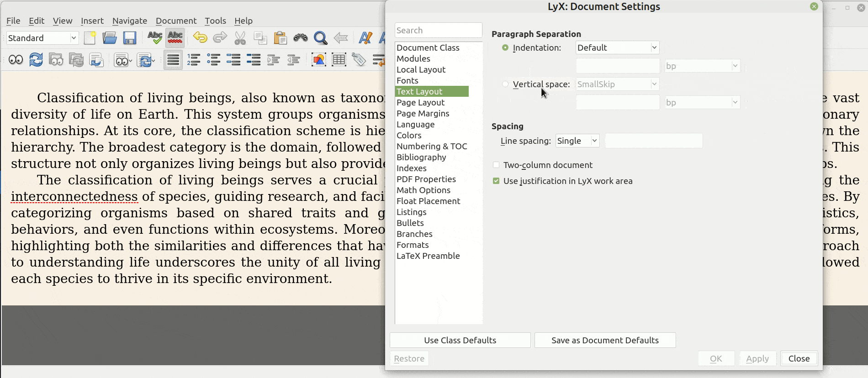
Task: Open Indentation Default dropdown
Action: (617, 47)
